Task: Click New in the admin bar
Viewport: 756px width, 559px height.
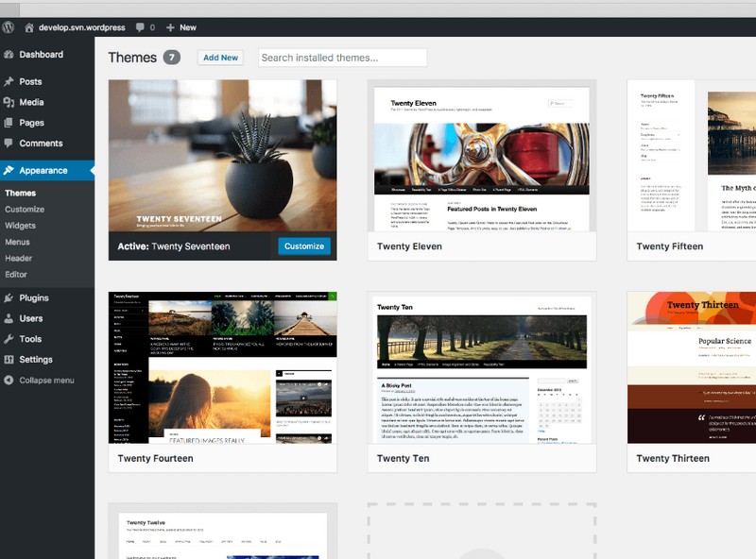Action: [x=188, y=27]
